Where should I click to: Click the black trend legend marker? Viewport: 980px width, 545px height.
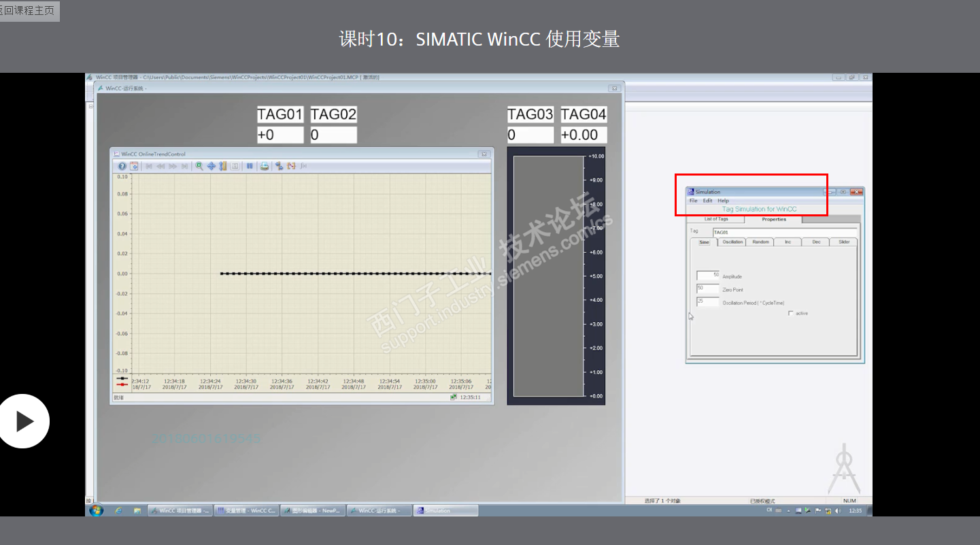[x=122, y=378]
